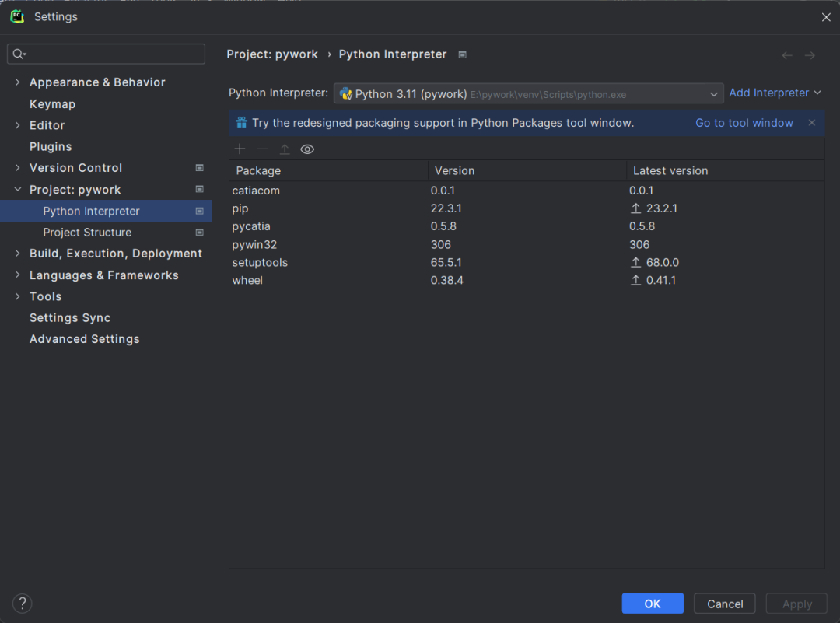Click the project icon on Python Interpreter row
This screenshot has height=623, width=840.
[x=199, y=211]
